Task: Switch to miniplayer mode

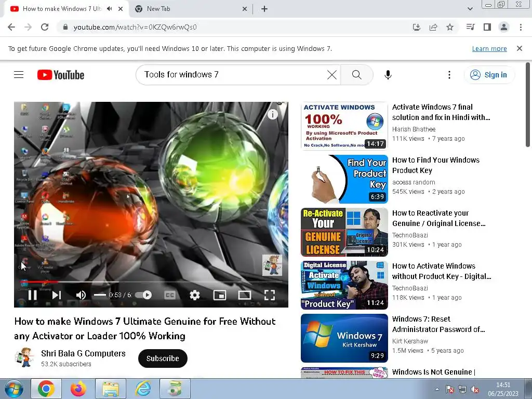Action: (x=220, y=295)
